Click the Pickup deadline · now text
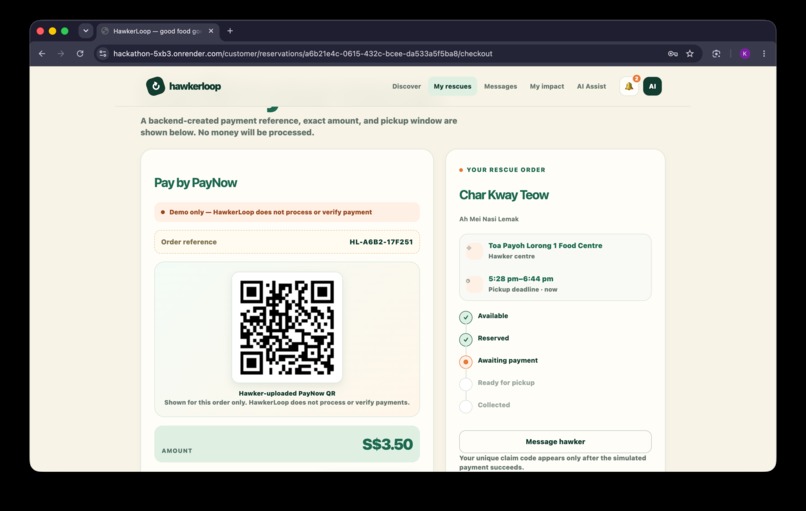806x511 pixels. tap(523, 289)
